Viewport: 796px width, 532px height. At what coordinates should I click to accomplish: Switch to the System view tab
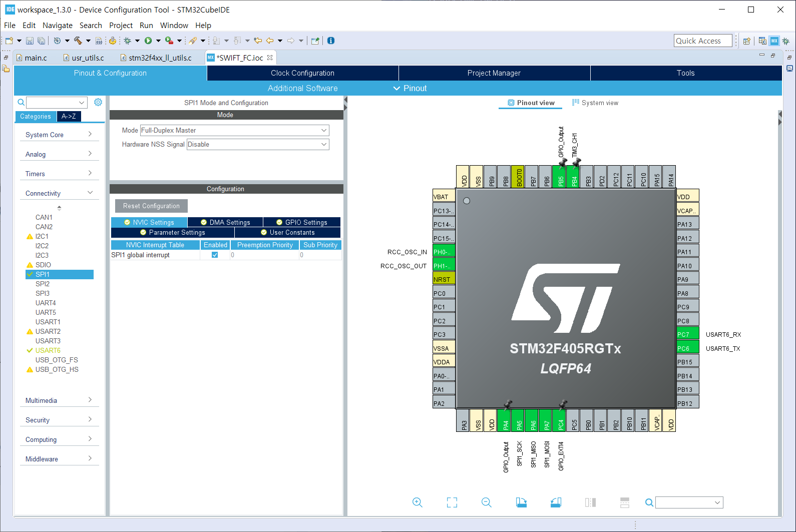click(x=595, y=103)
